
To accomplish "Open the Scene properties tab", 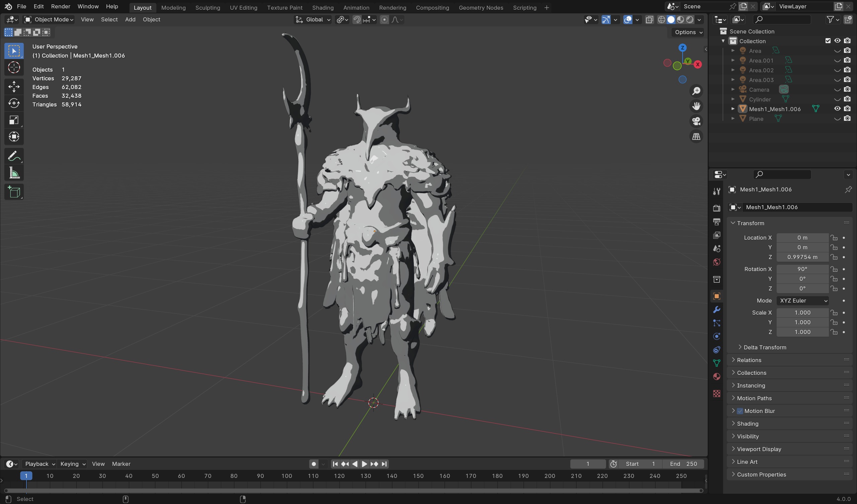I will point(716,249).
